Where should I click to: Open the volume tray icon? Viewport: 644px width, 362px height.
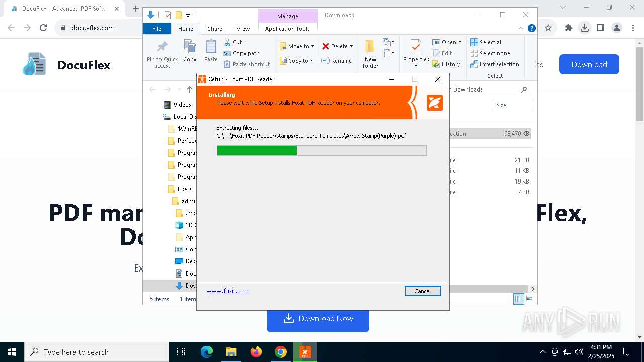[x=579, y=352]
